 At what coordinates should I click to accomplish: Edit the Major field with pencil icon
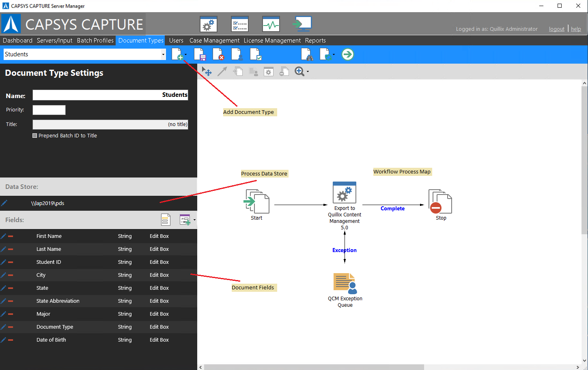click(x=3, y=314)
